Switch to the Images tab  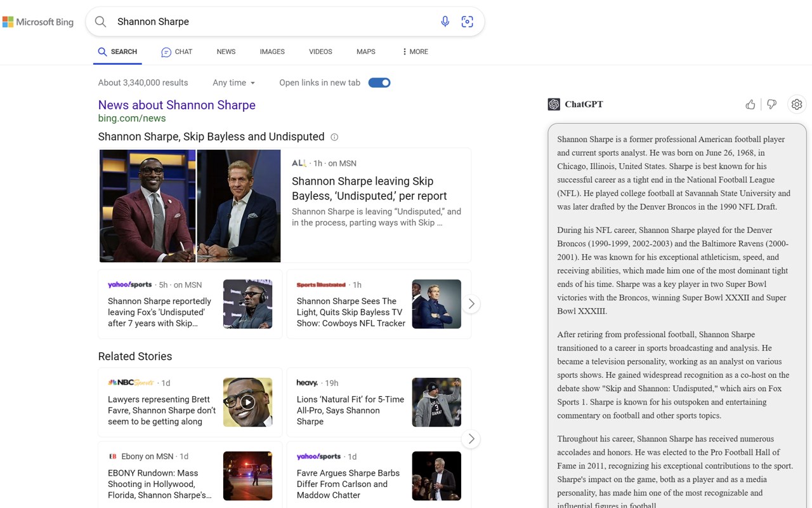click(272, 51)
